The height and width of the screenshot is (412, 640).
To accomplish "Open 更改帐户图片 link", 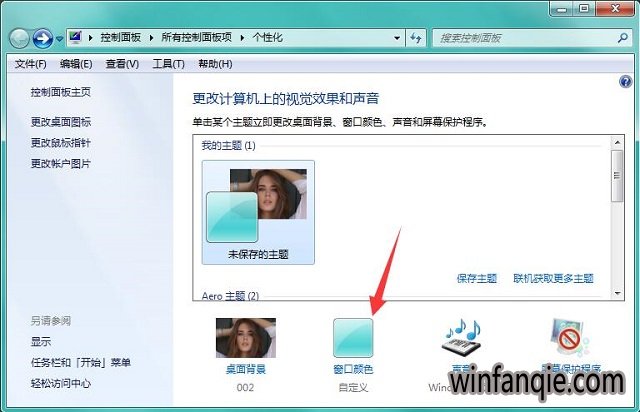I will [x=61, y=163].
